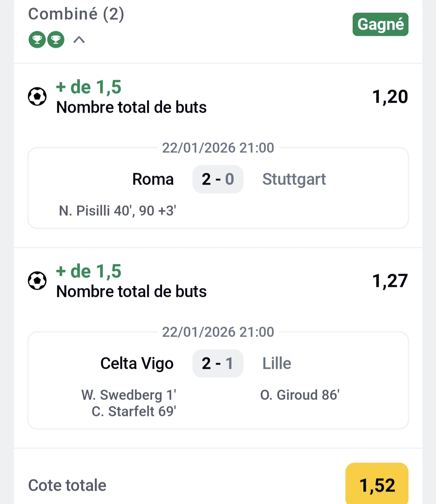Screen dimensions: 436x504
Task: Click the first green trophy icon
Action: click(37, 39)
